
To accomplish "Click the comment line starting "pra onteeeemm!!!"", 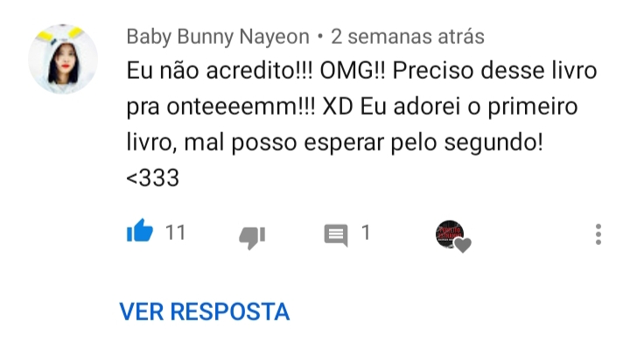I will tap(352, 107).
